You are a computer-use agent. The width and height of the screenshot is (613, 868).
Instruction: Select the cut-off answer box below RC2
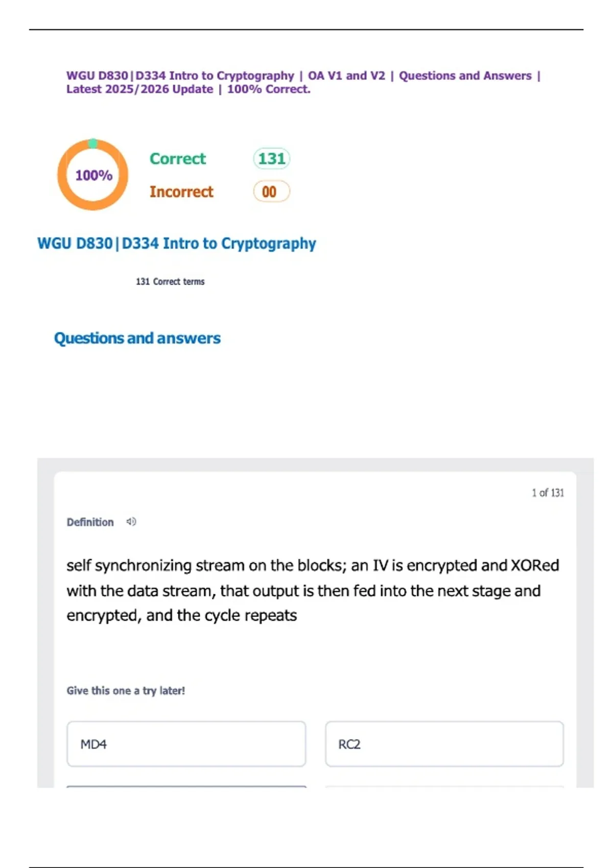point(444,787)
